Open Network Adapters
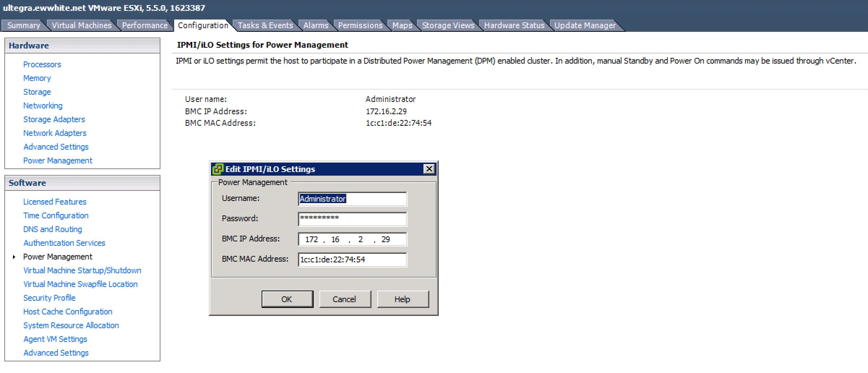Viewport: 868px width, 373px height. [x=55, y=133]
